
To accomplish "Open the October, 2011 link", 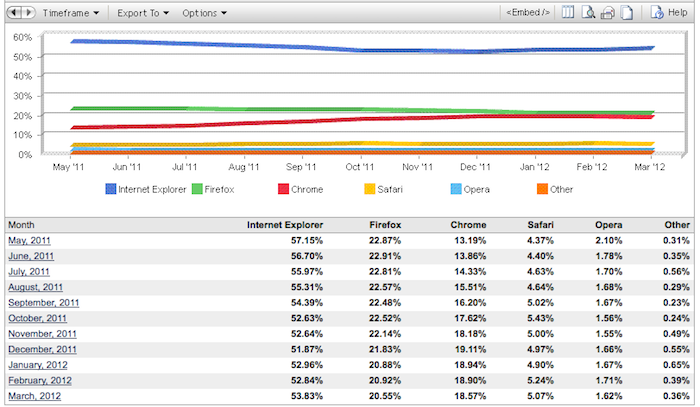I will pos(38,318).
